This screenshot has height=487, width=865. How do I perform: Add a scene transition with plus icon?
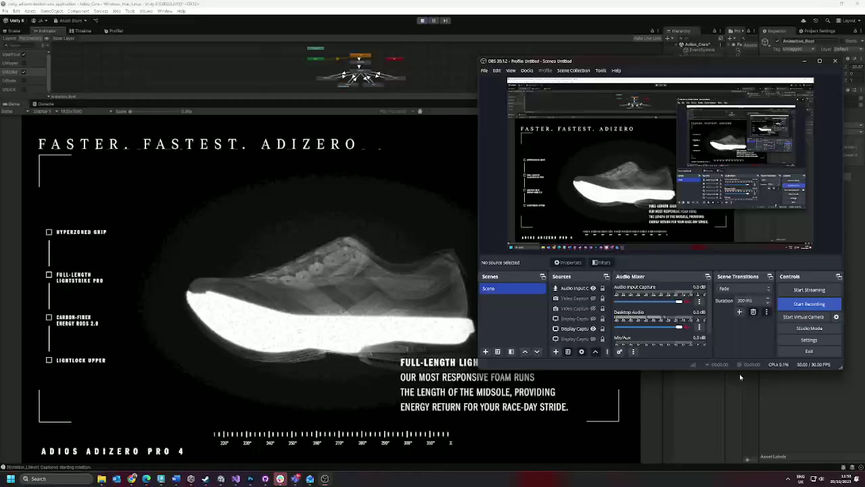click(x=739, y=312)
